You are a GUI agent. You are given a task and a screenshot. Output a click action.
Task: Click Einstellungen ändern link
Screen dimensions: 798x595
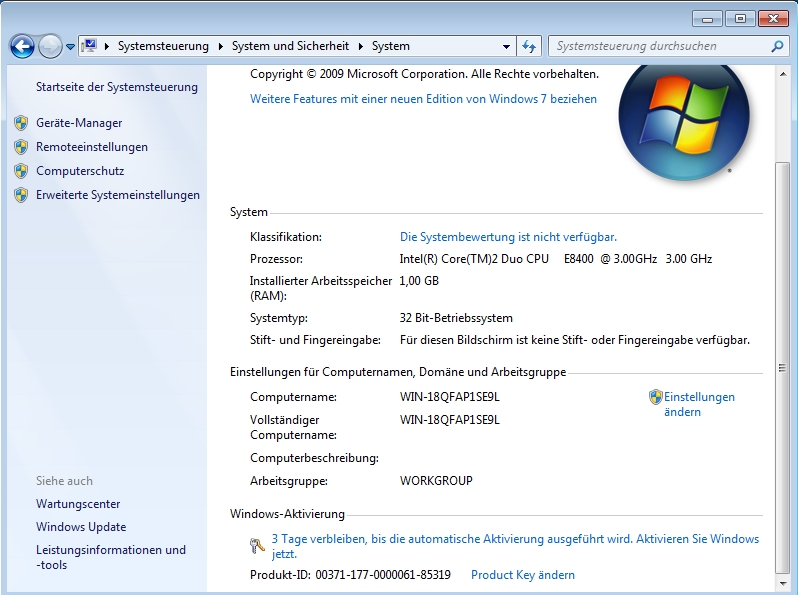pyautogui.click(x=699, y=404)
